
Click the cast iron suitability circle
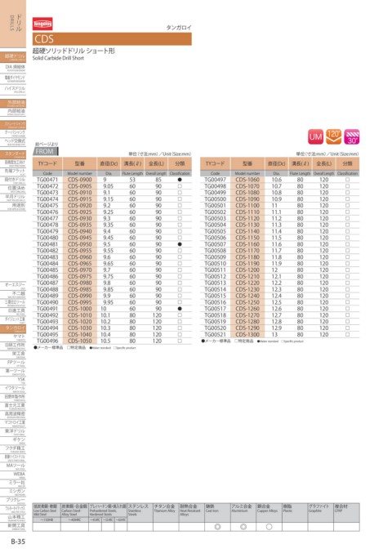217,527
